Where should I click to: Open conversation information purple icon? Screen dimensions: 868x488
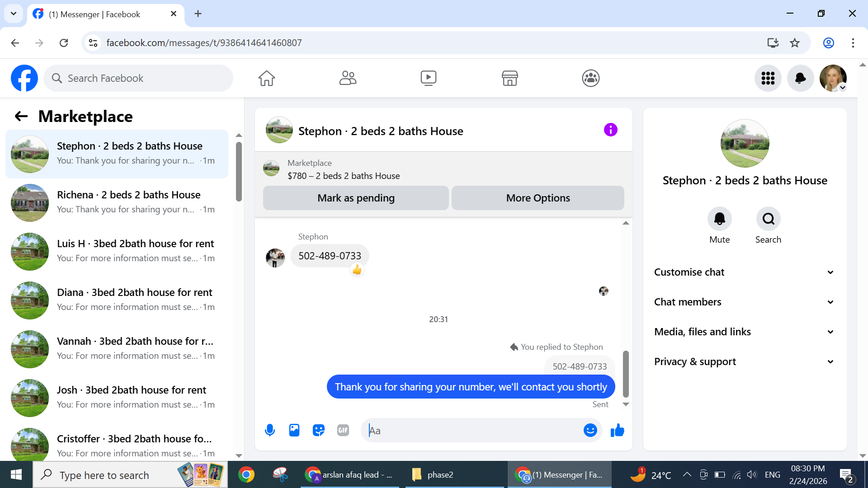(x=610, y=130)
